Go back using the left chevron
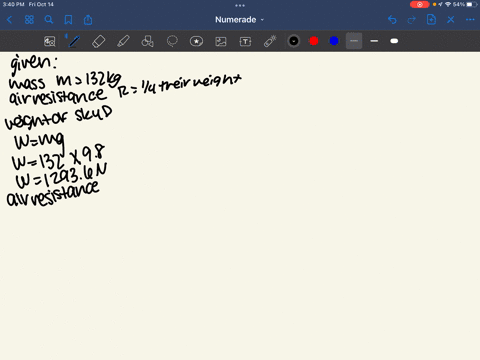This screenshot has height=360, width=480. click(x=9, y=20)
